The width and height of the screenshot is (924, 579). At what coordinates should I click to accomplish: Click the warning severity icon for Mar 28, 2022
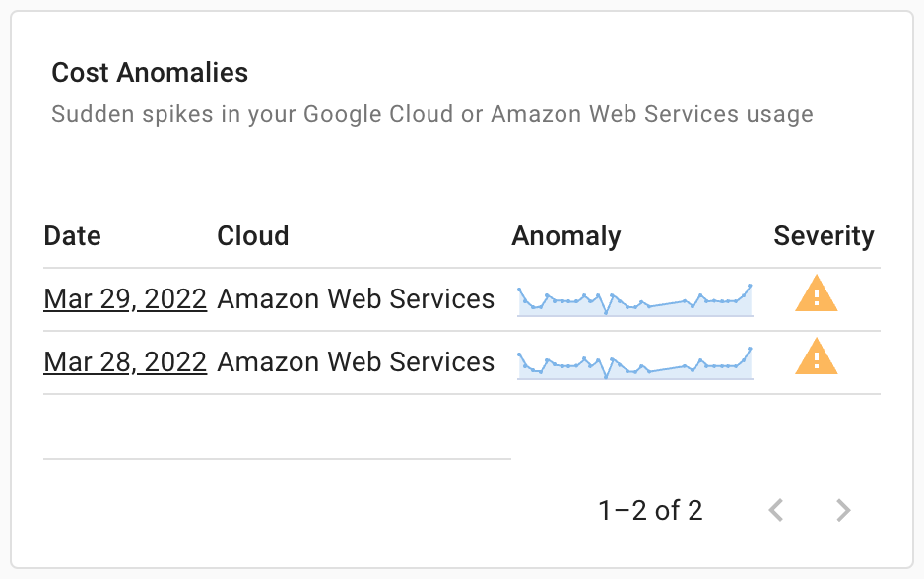[x=816, y=357]
